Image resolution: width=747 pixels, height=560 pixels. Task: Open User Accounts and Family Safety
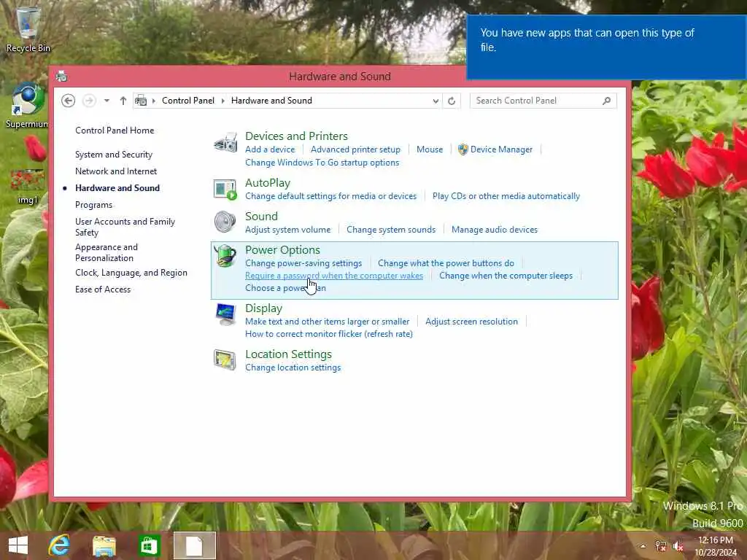[x=125, y=227]
